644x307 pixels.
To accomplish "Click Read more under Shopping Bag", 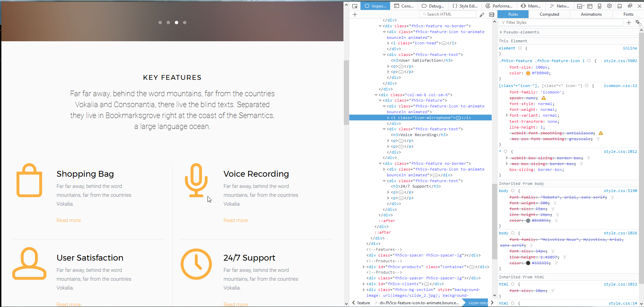I will click(69, 220).
